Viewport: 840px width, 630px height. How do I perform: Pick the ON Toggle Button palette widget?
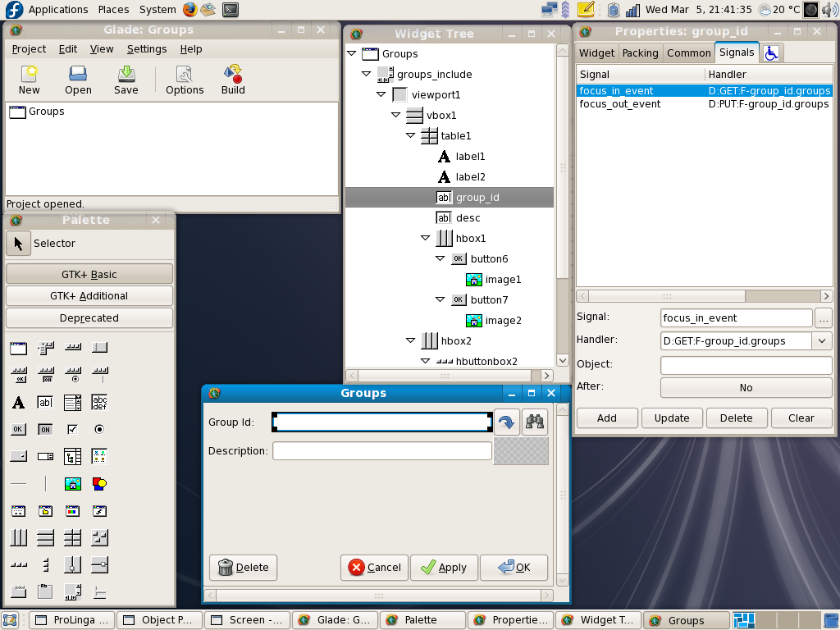tap(46, 429)
